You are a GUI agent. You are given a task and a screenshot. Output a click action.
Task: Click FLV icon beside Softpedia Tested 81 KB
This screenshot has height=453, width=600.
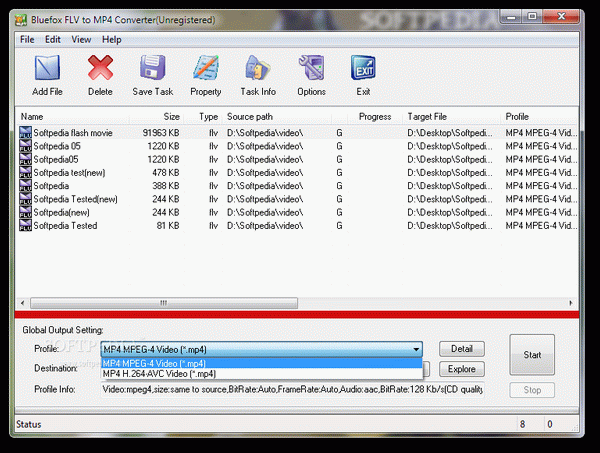click(25, 225)
